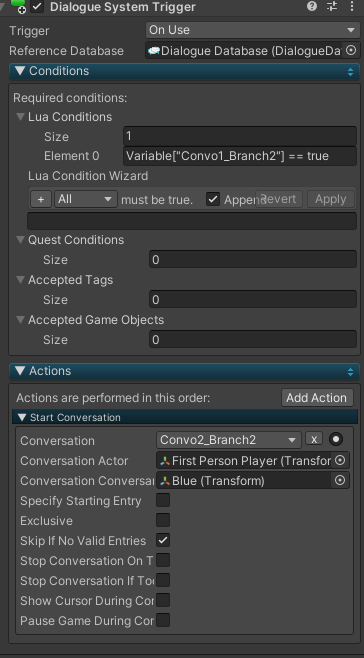364x658 pixels.
Task: Enable the Exclusive checkbox
Action: tap(163, 520)
